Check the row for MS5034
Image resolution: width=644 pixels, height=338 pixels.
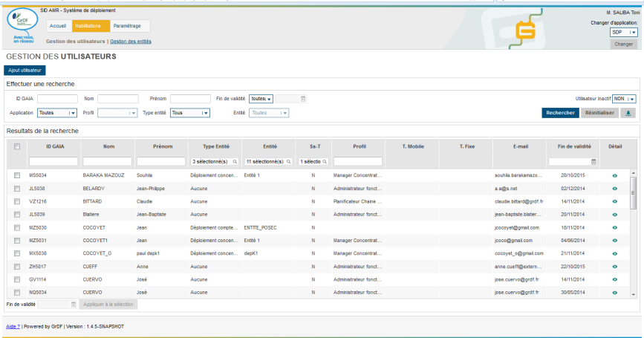pos(17,175)
